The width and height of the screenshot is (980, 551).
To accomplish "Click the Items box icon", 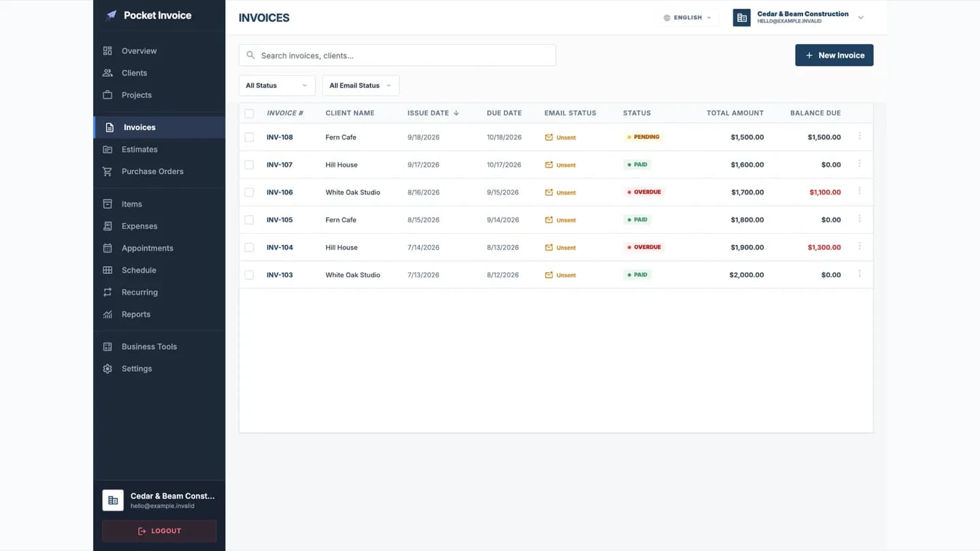I will [108, 204].
